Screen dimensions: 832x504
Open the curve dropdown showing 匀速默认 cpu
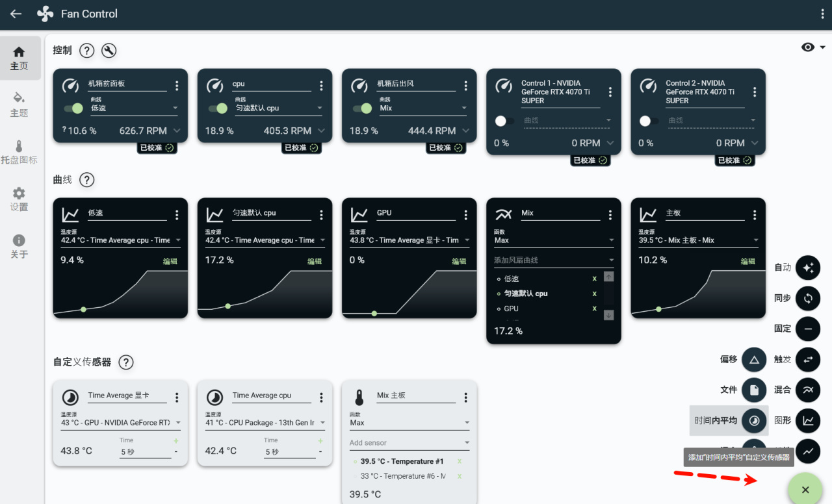point(278,108)
